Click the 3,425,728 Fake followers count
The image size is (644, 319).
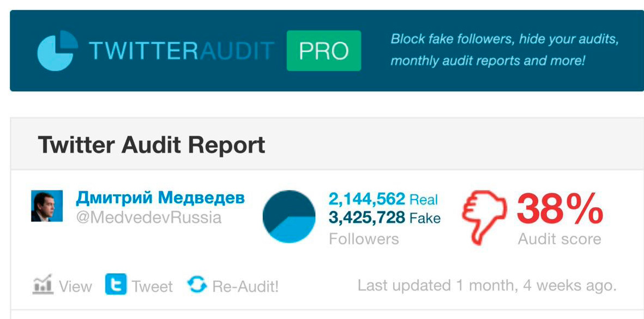click(x=384, y=218)
